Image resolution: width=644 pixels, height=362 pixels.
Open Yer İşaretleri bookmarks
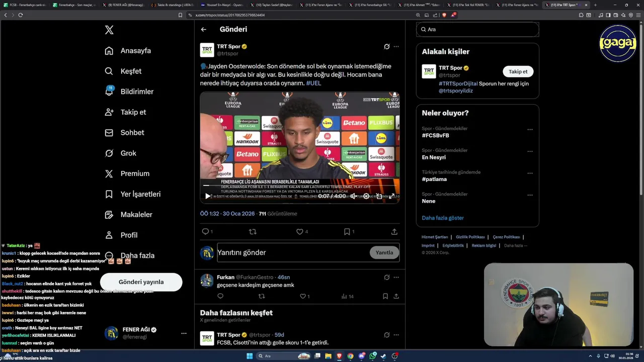(132, 194)
